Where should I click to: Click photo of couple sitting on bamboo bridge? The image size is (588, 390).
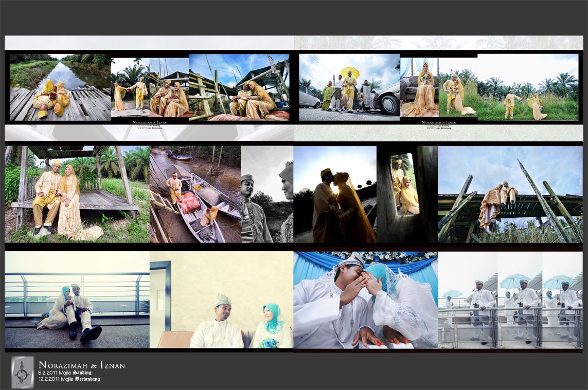510,194
